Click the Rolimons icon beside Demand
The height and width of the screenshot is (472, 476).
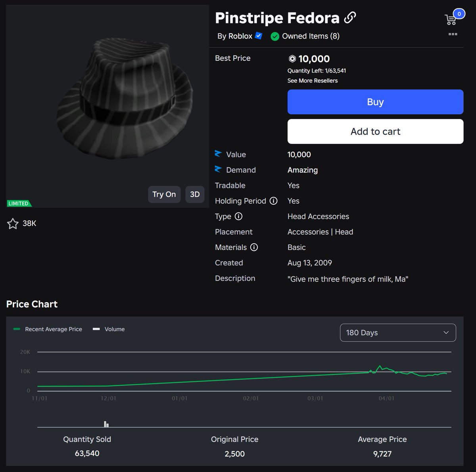pos(218,169)
